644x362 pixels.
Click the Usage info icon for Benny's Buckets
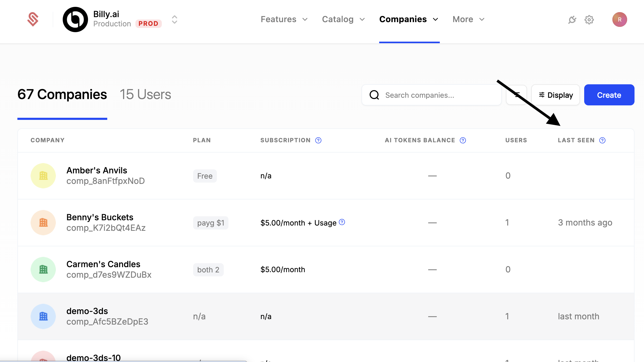pyautogui.click(x=342, y=222)
